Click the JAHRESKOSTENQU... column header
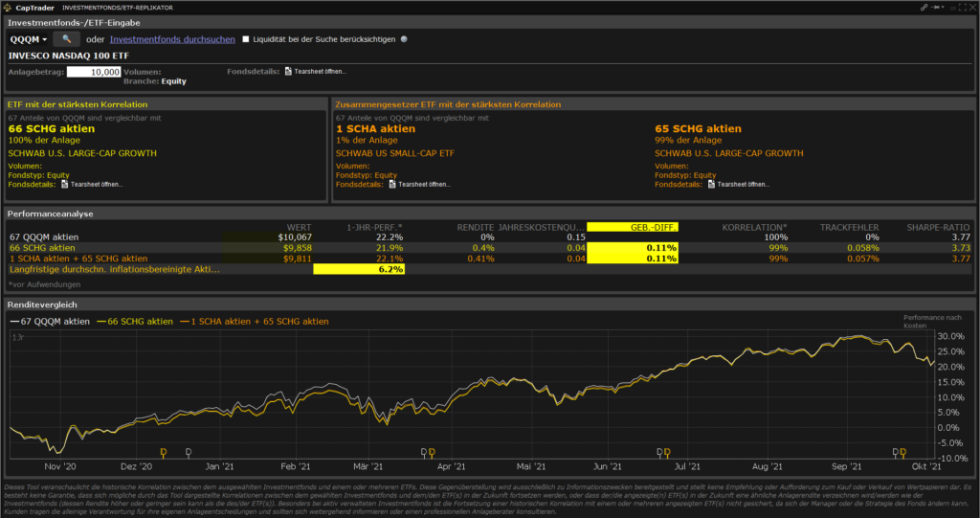Image resolution: width=980 pixels, height=518 pixels. click(542, 227)
